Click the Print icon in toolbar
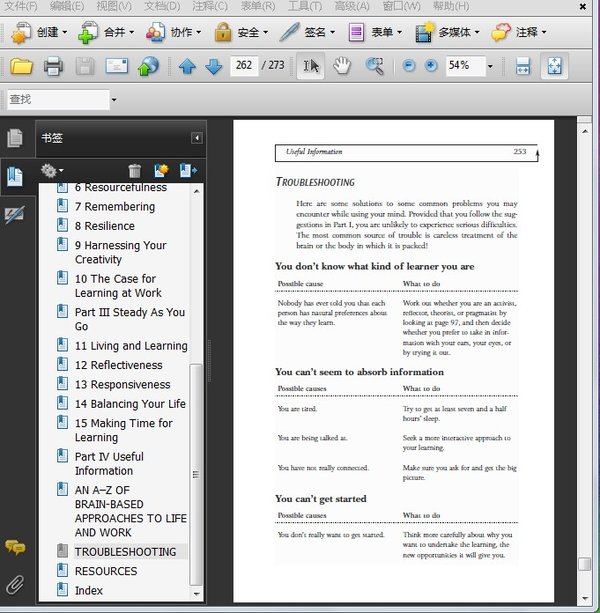 (53, 67)
